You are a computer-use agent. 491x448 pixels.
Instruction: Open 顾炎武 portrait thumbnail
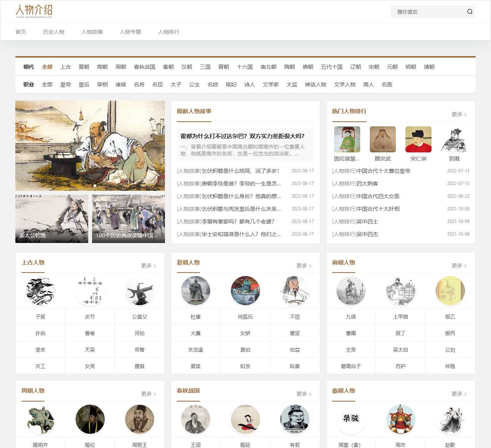coord(383,139)
